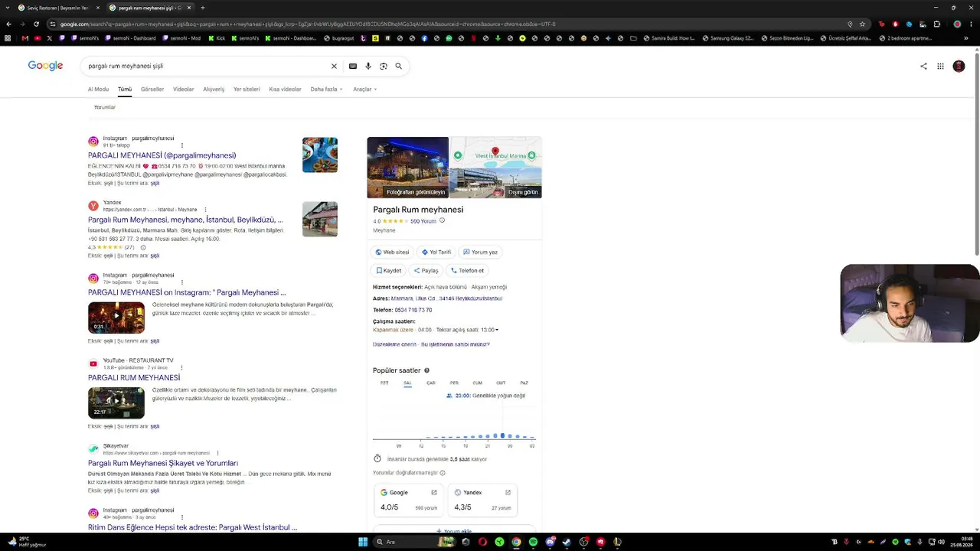Reload the current page

click(x=36, y=24)
